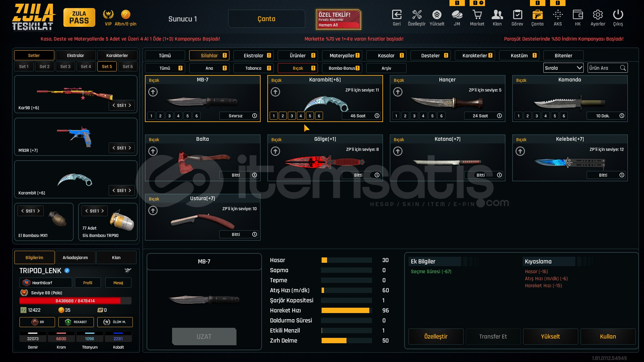Screen dimensions: 644x362
Task: Click previous style arrow for M93R Stil 1
Action: pos(114,148)
